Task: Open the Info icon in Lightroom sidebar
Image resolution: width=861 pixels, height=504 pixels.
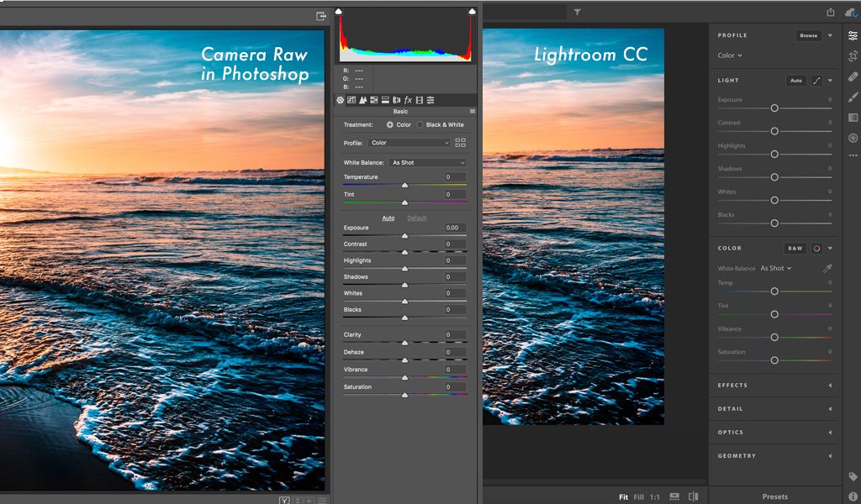Action: tap(853, 496)
